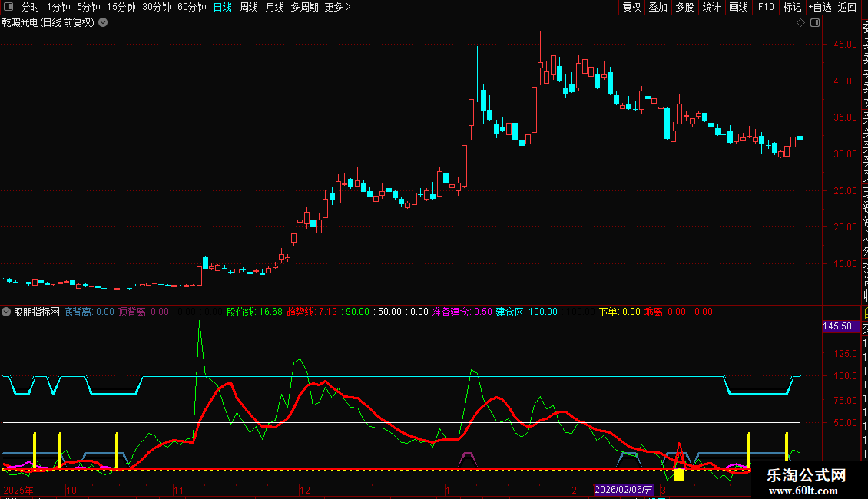868x499 pixels.
Task: Click the diamond icon above the price axis
Action: click(x=800, y=23)
